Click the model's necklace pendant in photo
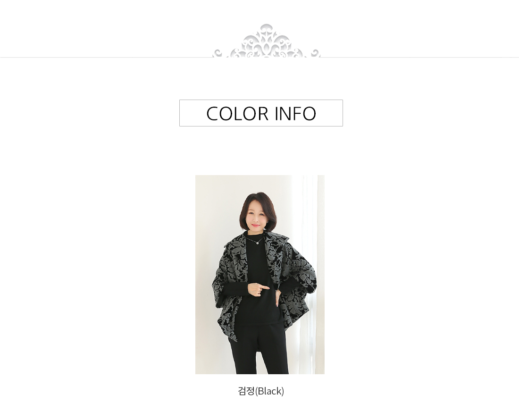The image size is (519, 420). point(258,243)
